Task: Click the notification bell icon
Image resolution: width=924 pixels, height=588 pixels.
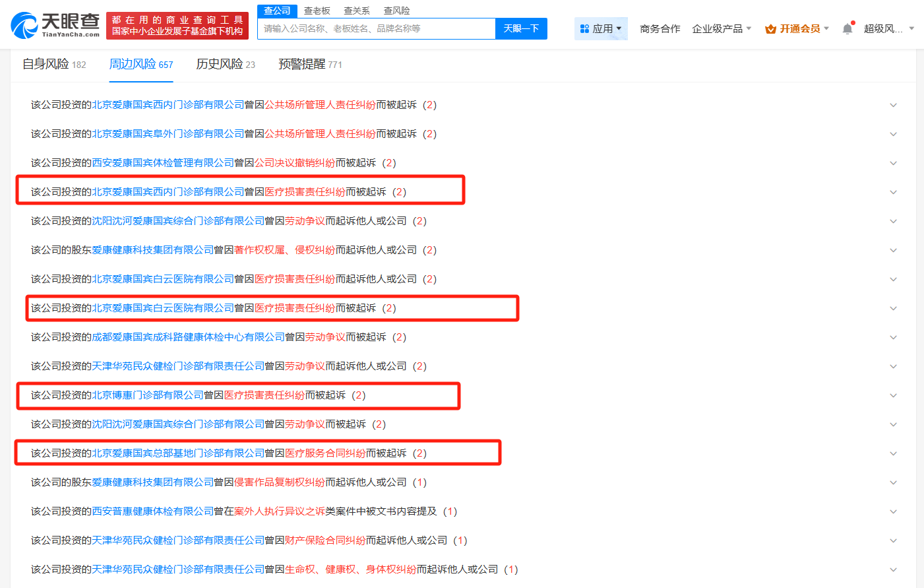Action: pos(847,28)
